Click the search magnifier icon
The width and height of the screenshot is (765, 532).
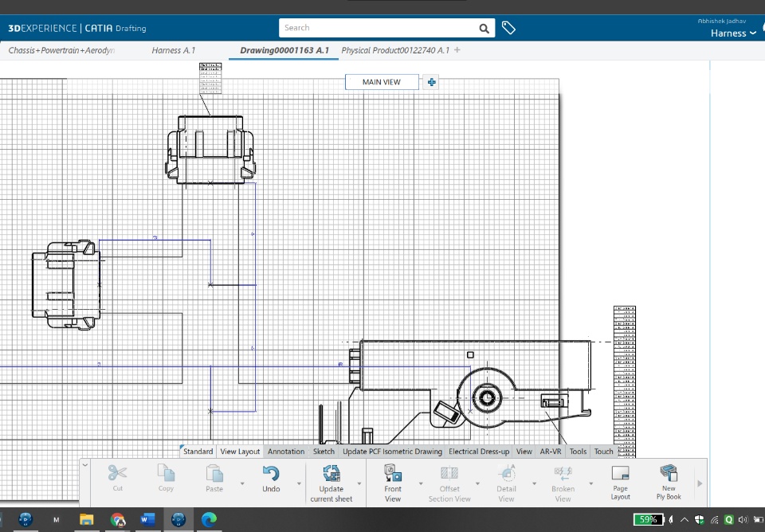pyautogui.click(x=484, y=28)
